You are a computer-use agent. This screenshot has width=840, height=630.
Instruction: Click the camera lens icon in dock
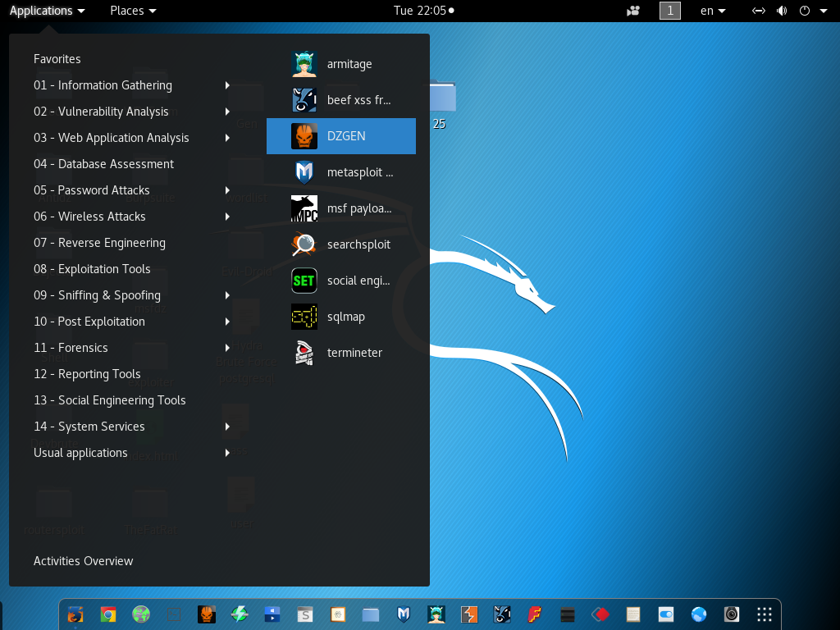pos(731,614)
